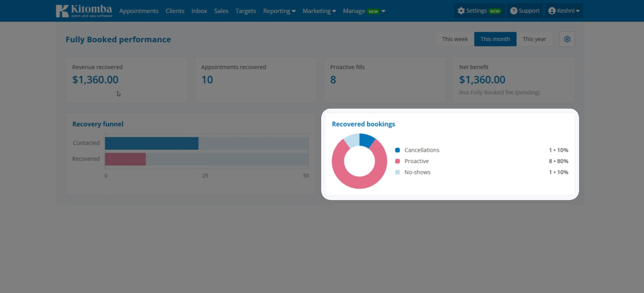The width and height of the screenshot is (644, 293).
Task: Click 'less Fully Booked fee (pending)' note
Action: [x=499, y=93]
